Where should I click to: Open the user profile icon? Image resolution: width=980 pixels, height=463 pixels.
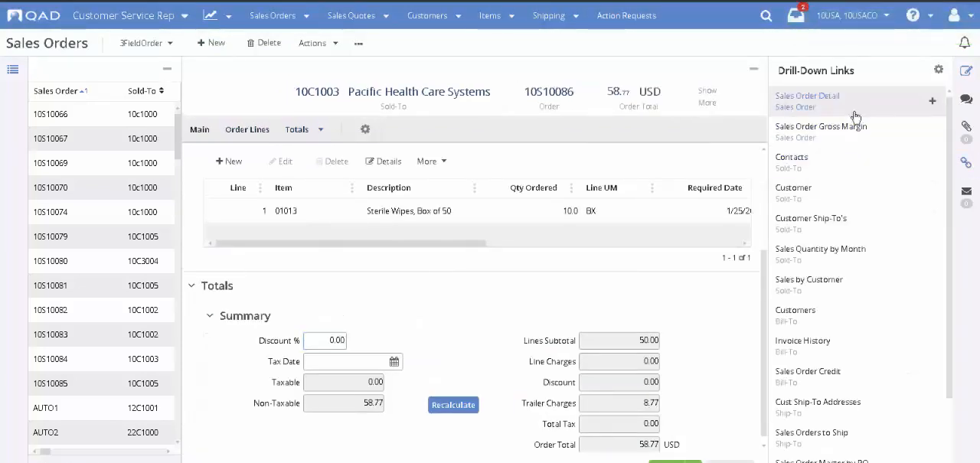(x=954, y=15)
